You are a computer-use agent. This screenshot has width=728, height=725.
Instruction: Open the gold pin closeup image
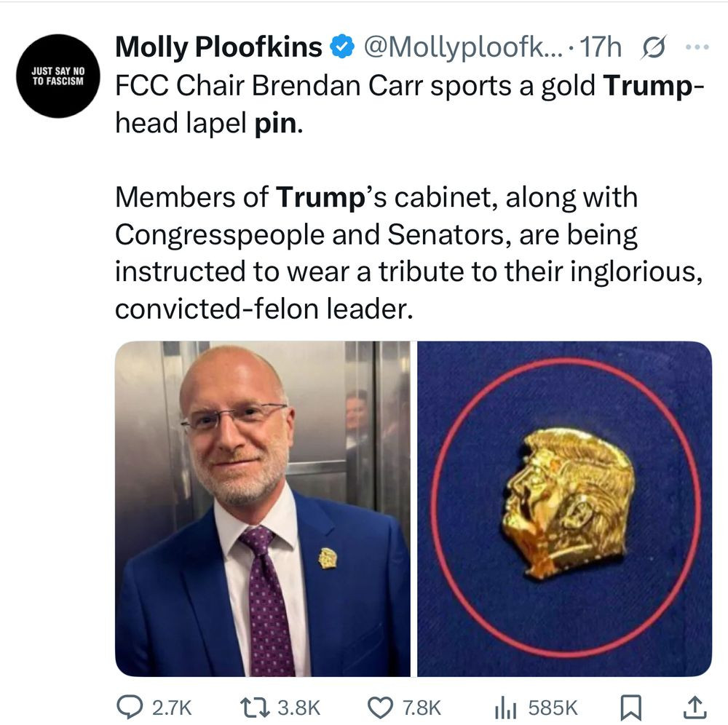point(565,509)
